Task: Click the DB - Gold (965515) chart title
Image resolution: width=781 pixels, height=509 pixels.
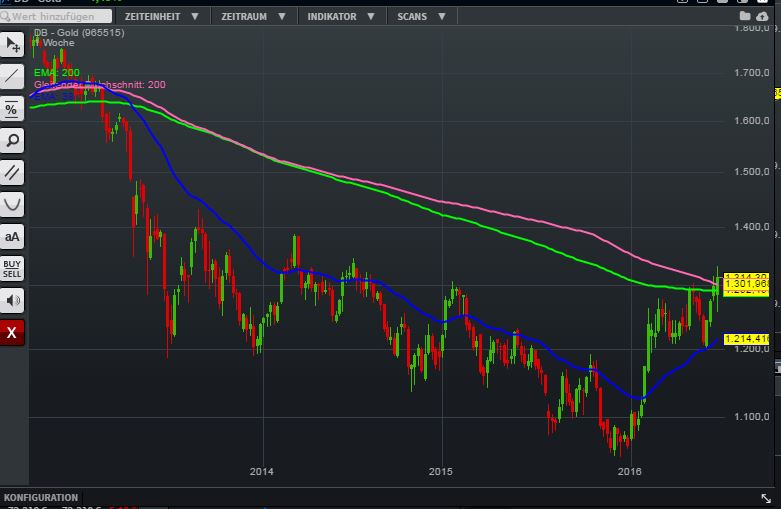Action: pos(79,32)
